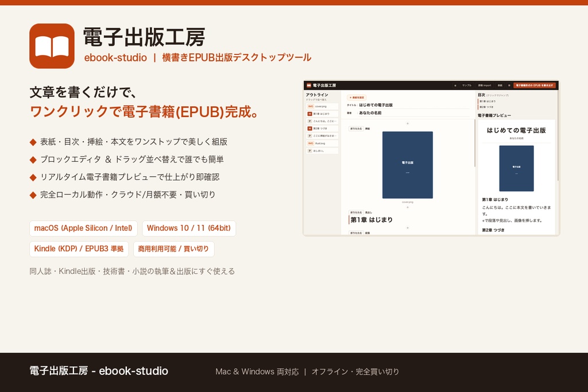Screen dimensions: 588x392
Task: Jump to 第2章 つづき in the 目次 panel
Action: click(487, 107)
